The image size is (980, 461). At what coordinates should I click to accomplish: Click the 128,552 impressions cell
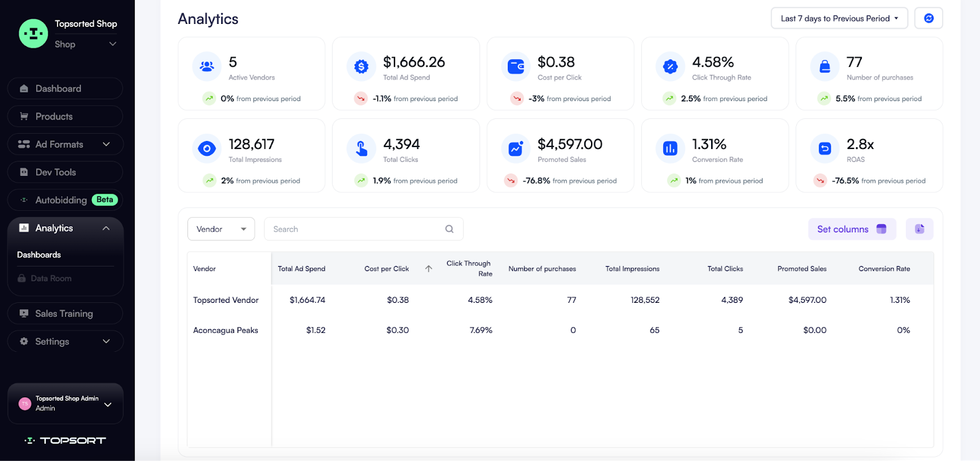(x=645, y=300)
